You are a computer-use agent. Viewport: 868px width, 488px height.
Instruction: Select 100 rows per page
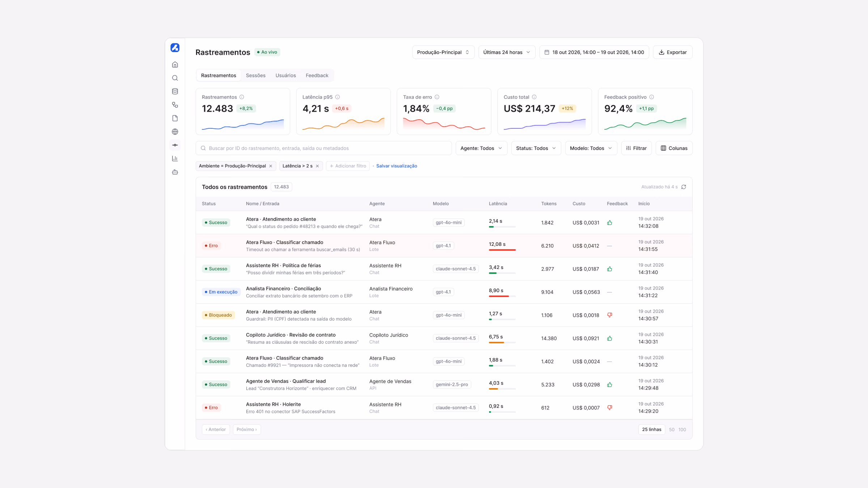point(682,429)
